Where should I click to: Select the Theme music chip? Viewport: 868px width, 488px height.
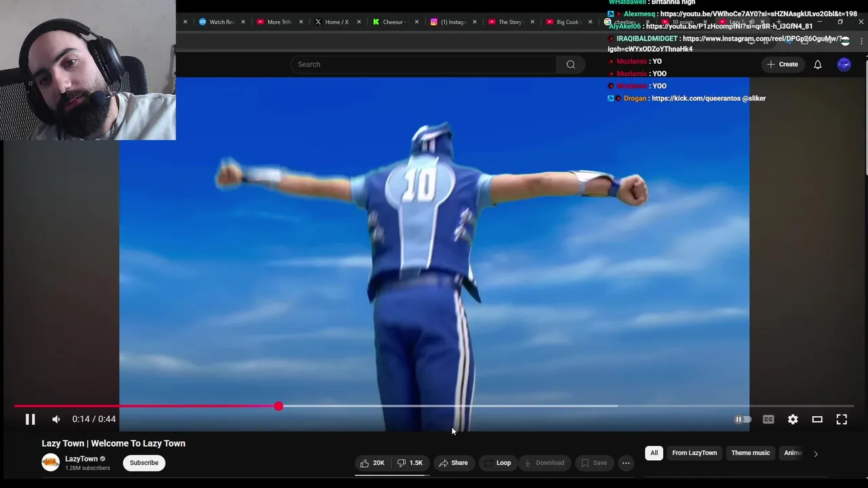click(751, 453)
